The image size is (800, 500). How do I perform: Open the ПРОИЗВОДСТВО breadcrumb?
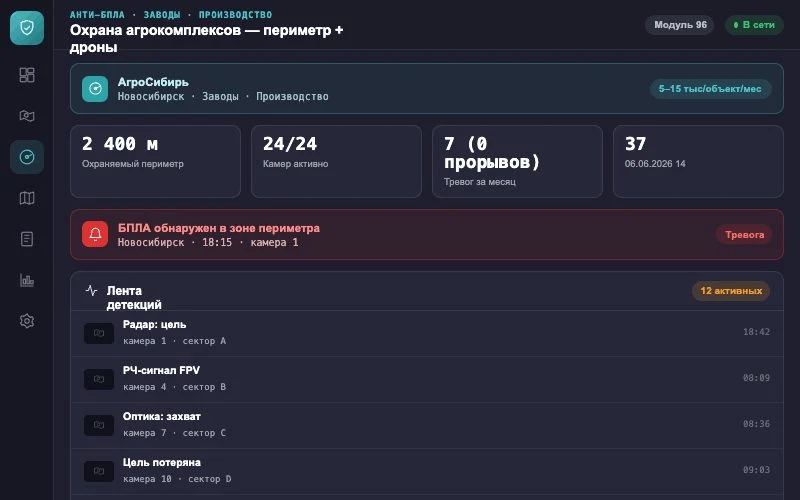click(235, 15)
